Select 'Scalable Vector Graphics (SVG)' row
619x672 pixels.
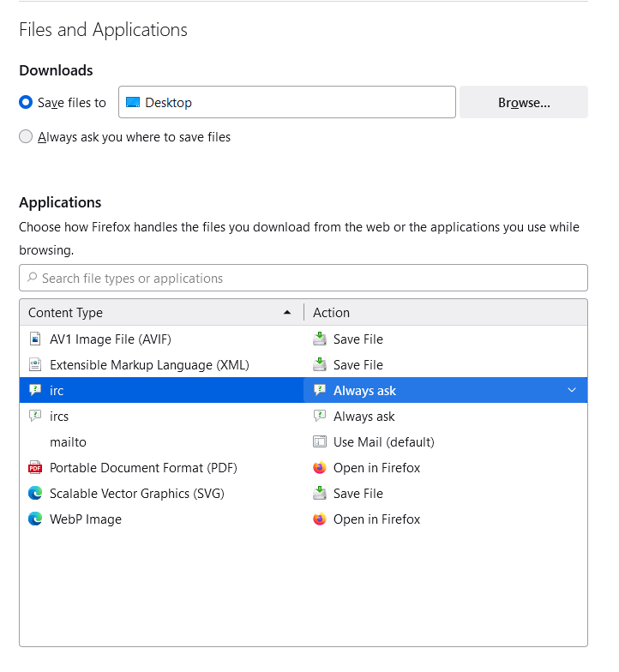(x=303, y=494)
